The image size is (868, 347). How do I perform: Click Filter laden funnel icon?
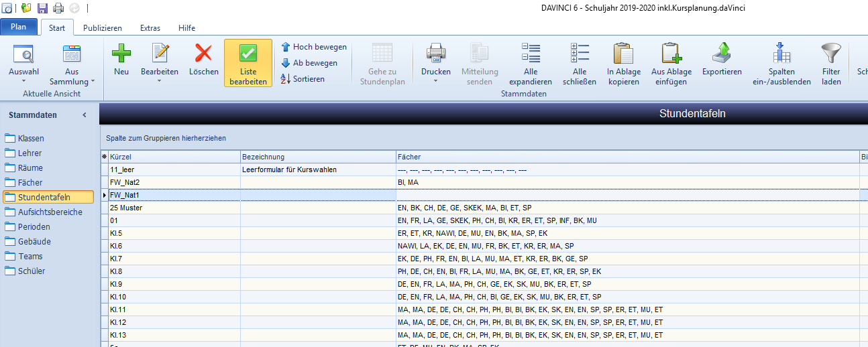pos(831,54)
